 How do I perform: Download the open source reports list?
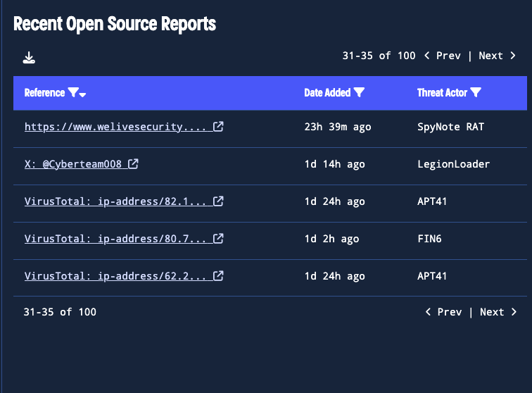[x=29, y=58]
